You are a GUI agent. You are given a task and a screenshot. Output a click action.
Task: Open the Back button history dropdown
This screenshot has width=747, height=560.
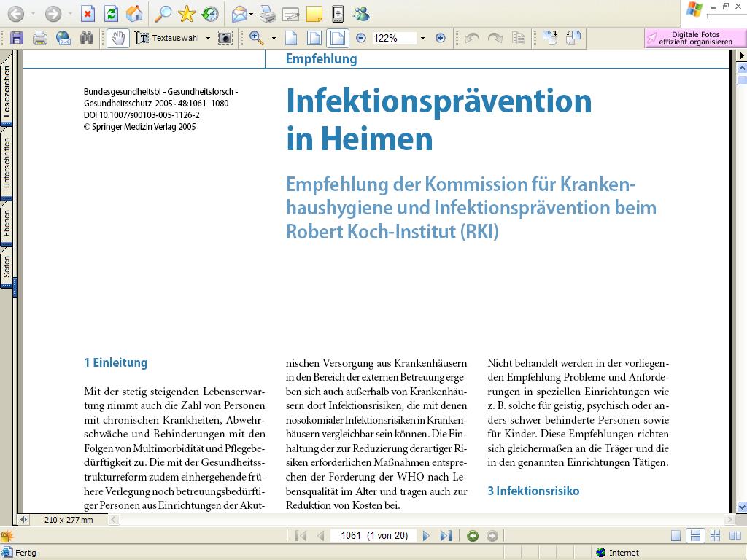(x=33, y=14)
